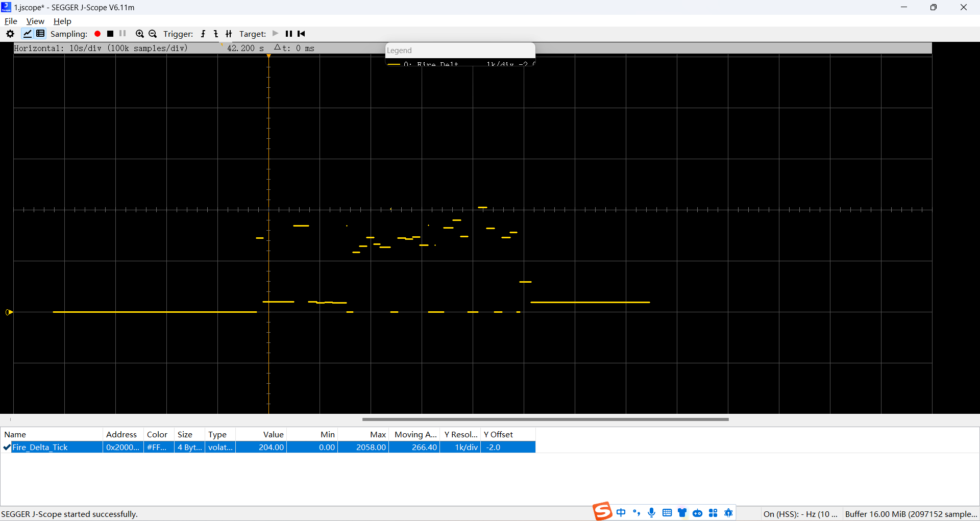Click the On (HSS) status bar entry

800,514
